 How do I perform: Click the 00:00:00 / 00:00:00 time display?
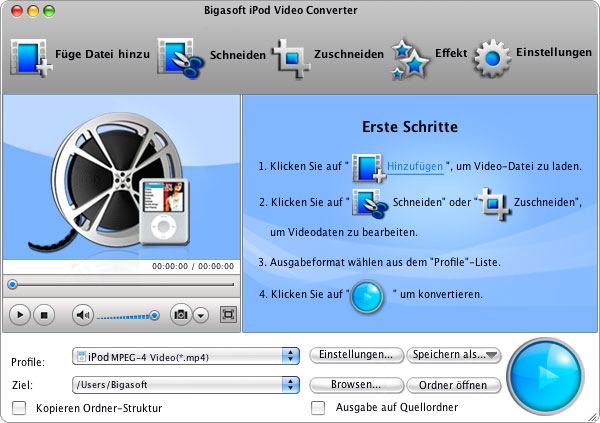193,266
